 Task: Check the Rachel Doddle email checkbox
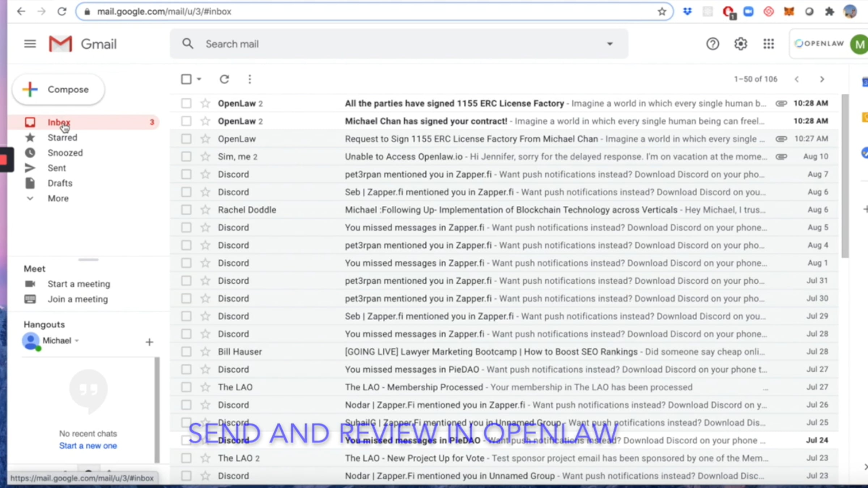pos(186,210)
